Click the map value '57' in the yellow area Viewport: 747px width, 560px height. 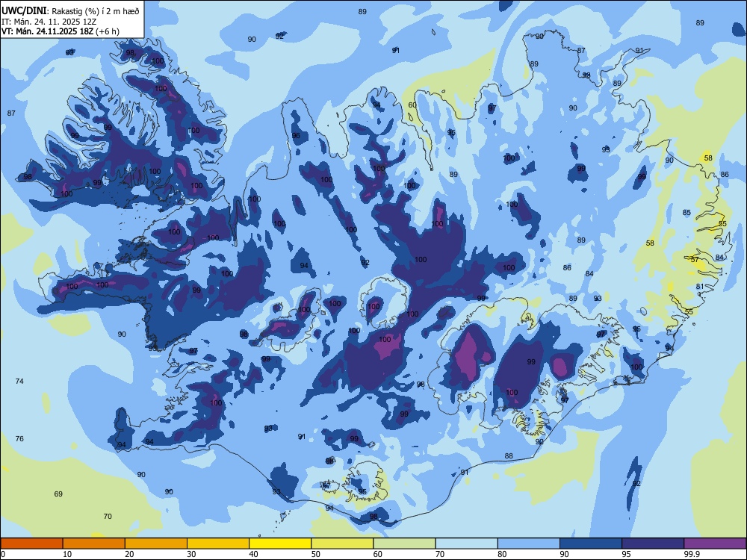(695, 260)
